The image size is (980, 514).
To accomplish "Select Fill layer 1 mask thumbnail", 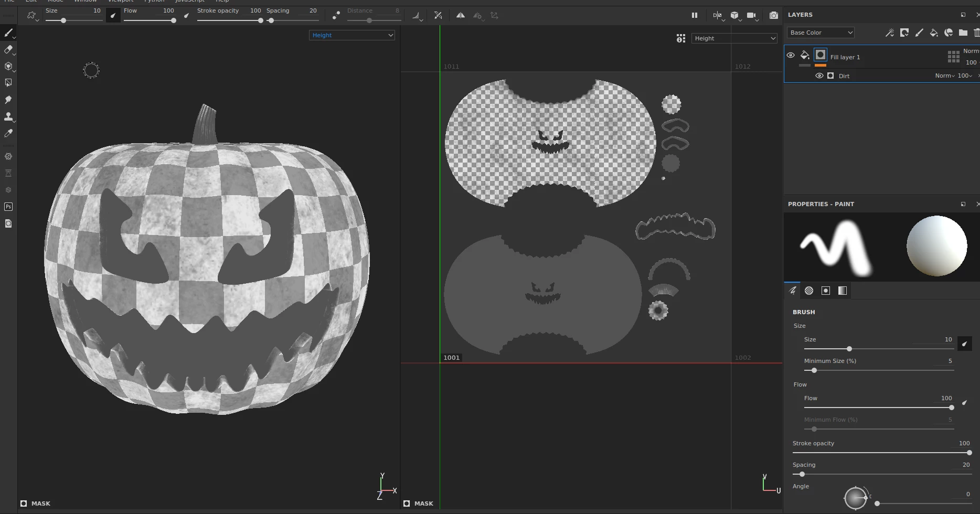I will [x=821, y=55].
